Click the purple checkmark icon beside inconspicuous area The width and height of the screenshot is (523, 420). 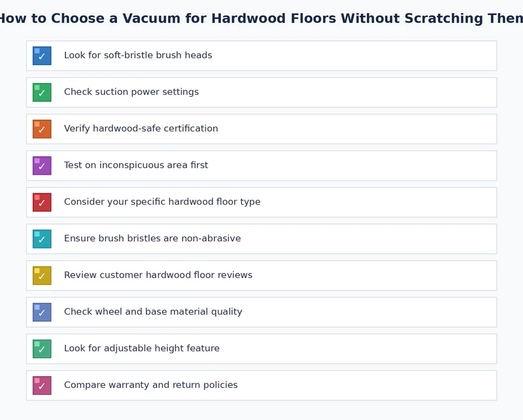pos(42,166)
